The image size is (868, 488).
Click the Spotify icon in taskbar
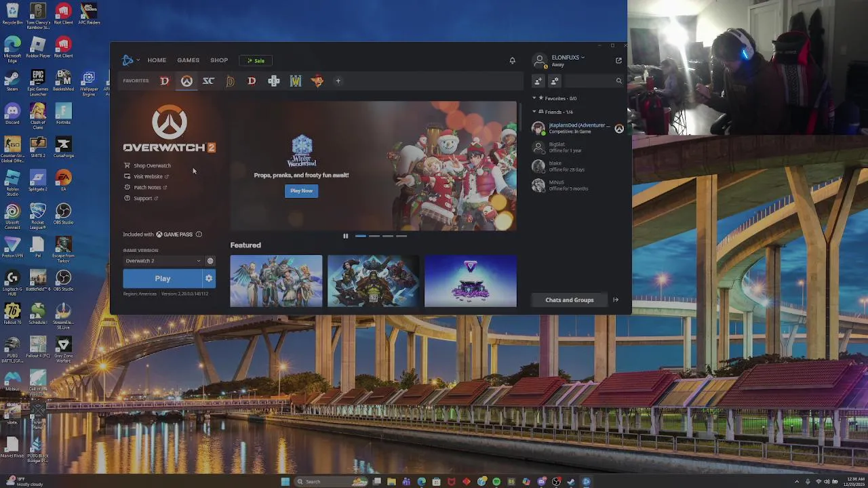(496, 482)
